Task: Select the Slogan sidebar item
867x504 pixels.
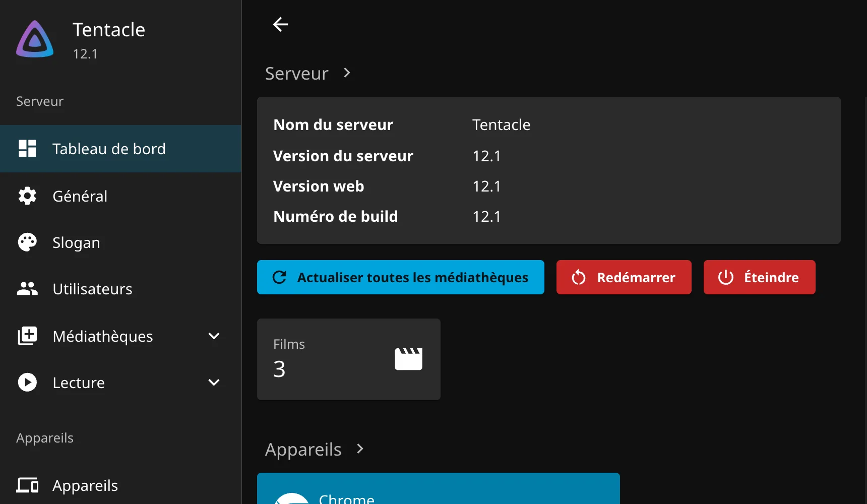Action: pos(120,242)
